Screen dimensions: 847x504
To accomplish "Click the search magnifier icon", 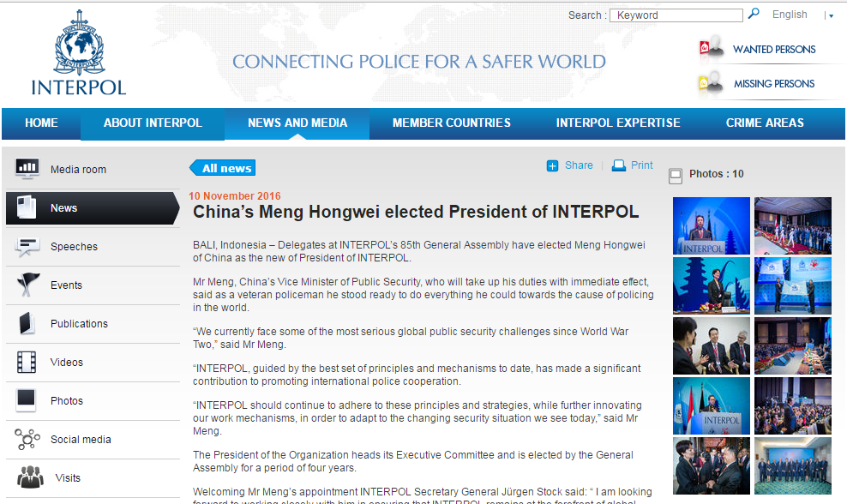I will [x=754, y=14].
